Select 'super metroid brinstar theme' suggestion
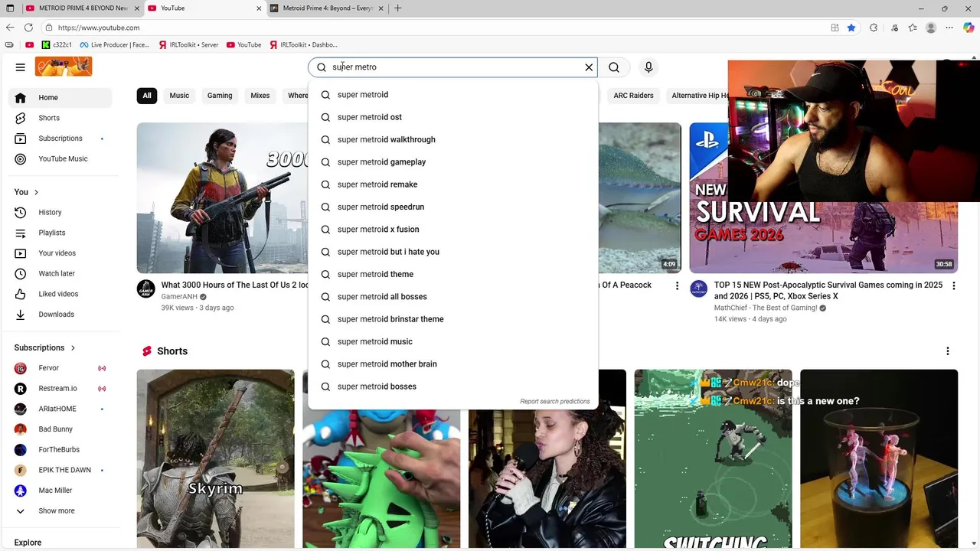Viewport: 980px width, 551px height. click(453, 319)
